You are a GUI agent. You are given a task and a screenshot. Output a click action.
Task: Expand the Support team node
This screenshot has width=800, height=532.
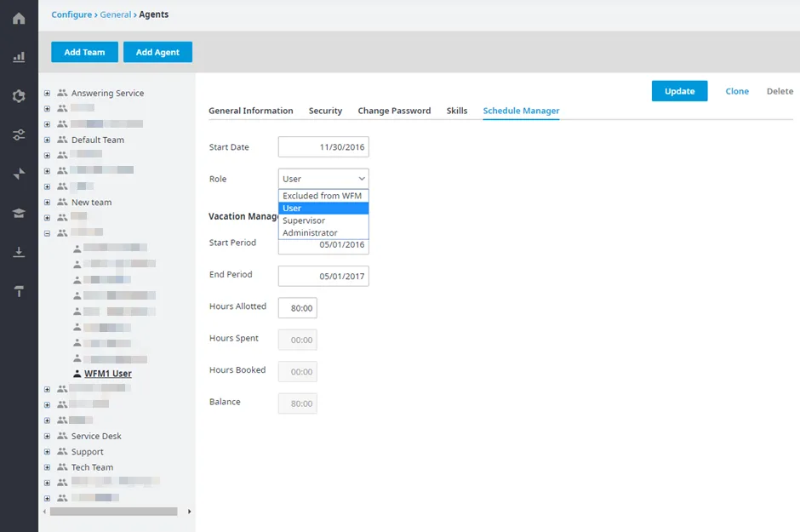point(47,452)
